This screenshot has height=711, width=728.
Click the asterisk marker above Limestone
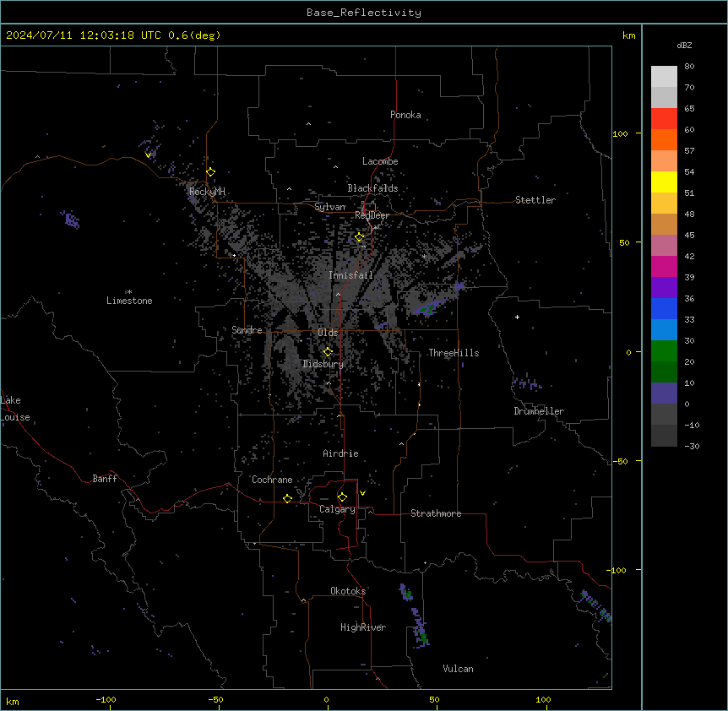128,292
